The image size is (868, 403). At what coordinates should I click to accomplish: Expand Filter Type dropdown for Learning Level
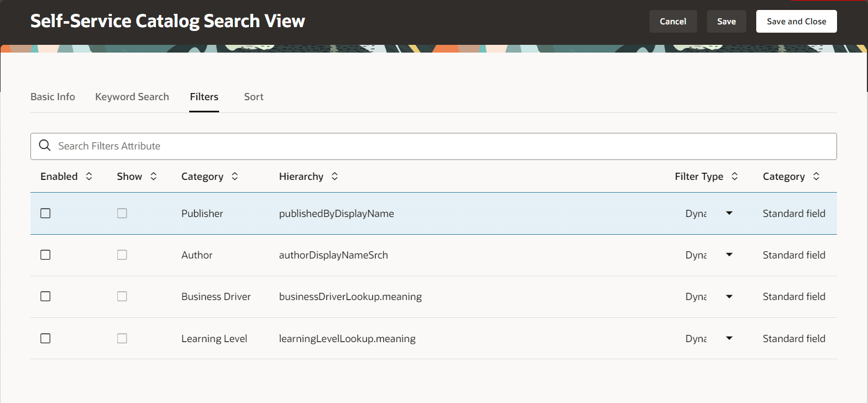[x=729, y=338]
